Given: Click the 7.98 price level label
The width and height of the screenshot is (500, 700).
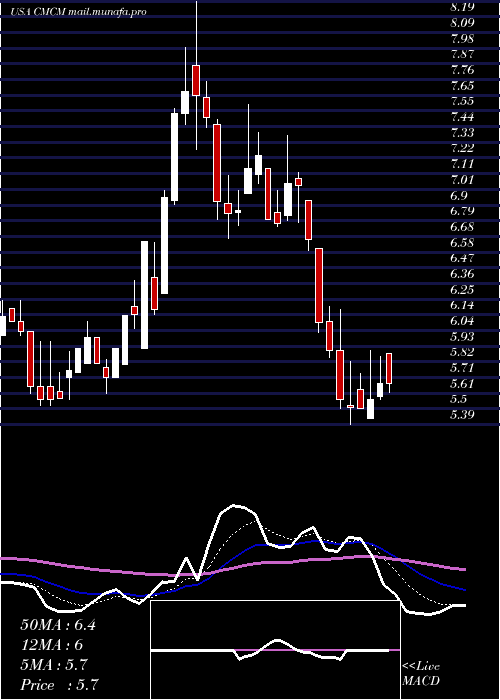Looking at the screenshot, I should point(462,38).
